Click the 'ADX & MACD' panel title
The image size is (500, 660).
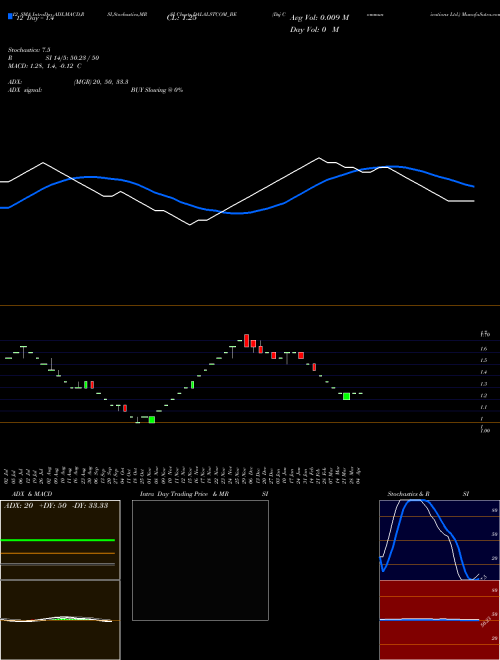(x=32, y=494)
